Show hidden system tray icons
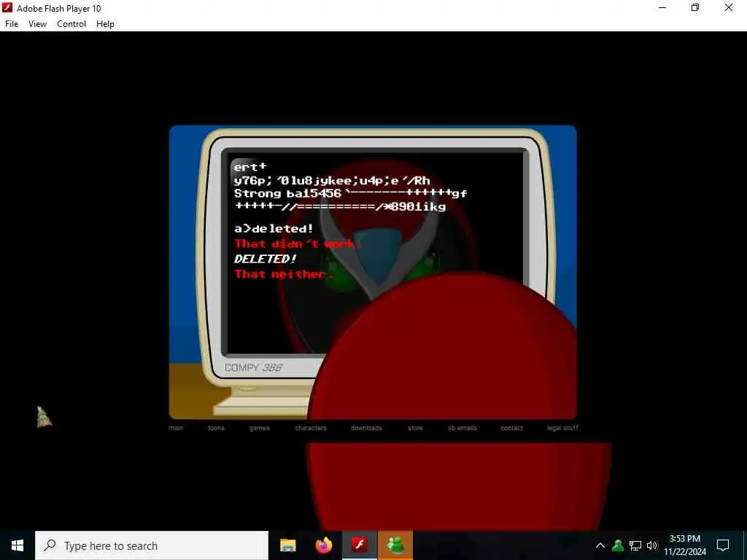 600,545
